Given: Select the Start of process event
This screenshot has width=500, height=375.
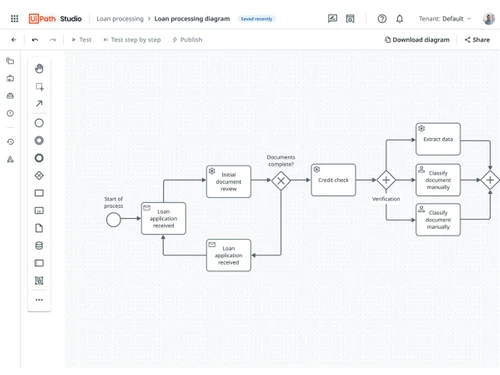Looking at the screenshot, I should click(x=113, y=220).
